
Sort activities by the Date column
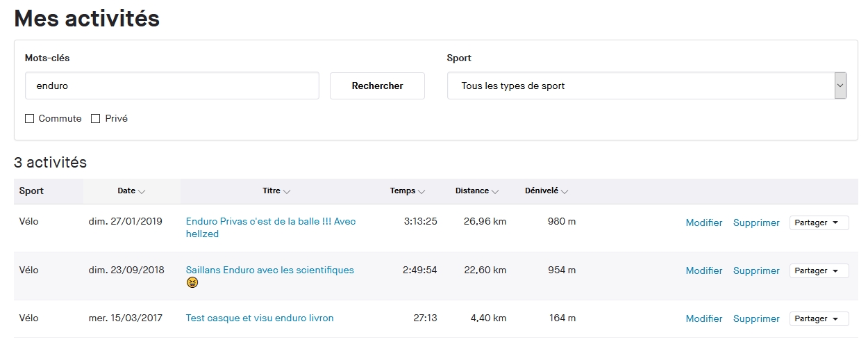[x=131, y=191]
